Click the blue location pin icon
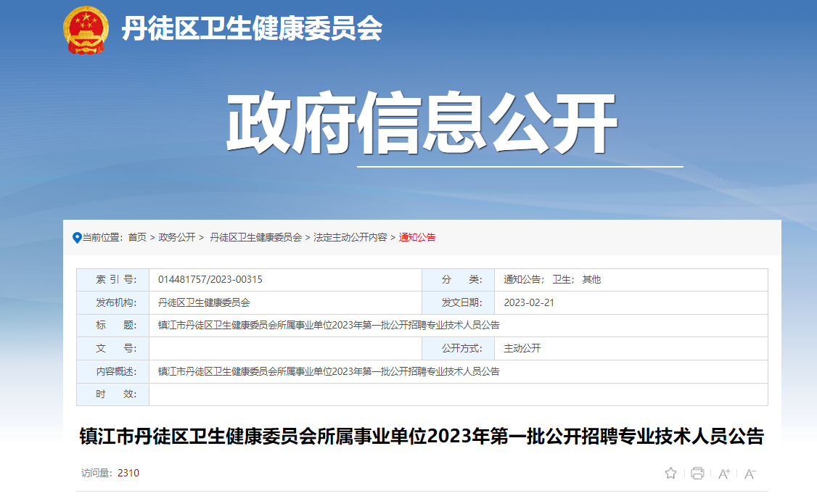 pos(77,238)
